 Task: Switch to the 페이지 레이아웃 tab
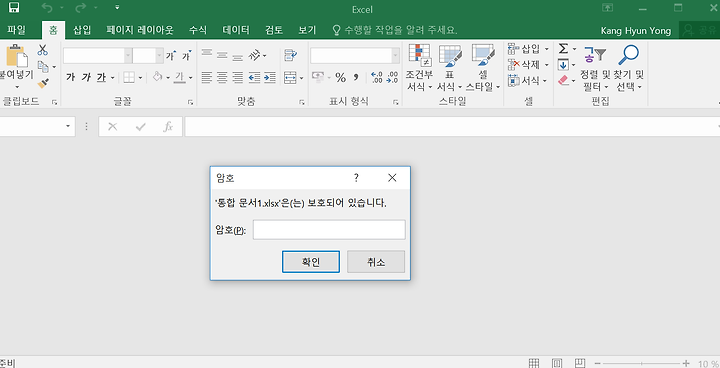(140, 30)
